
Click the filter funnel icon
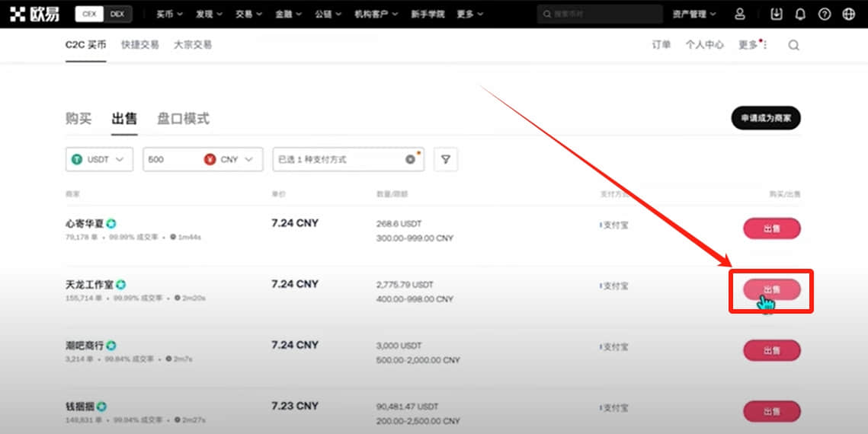tap(446, 159)
